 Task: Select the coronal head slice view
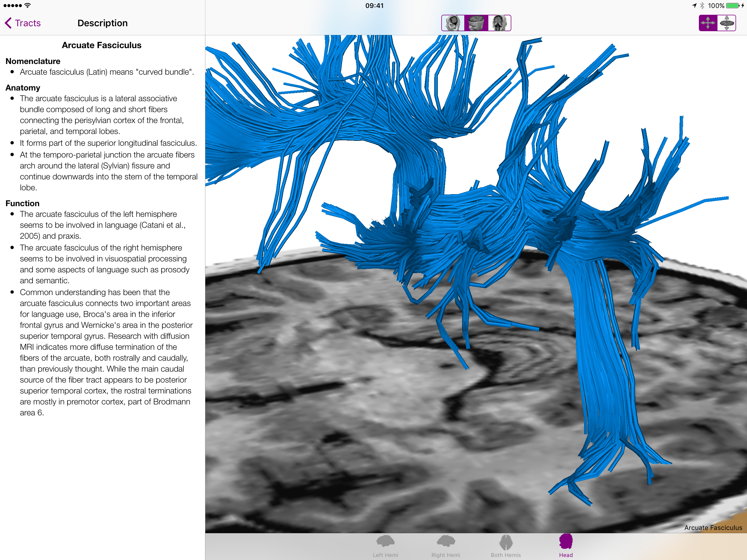(499, 23)
